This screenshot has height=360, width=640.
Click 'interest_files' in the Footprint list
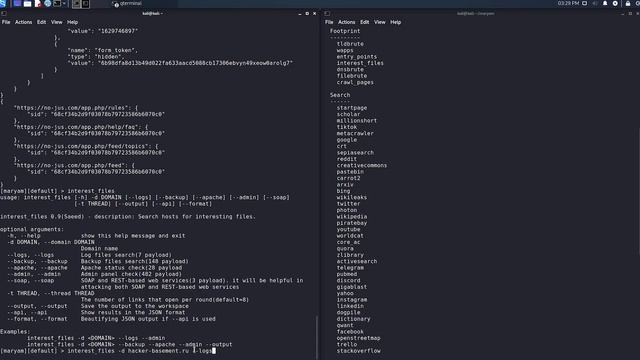pos(360,63)
